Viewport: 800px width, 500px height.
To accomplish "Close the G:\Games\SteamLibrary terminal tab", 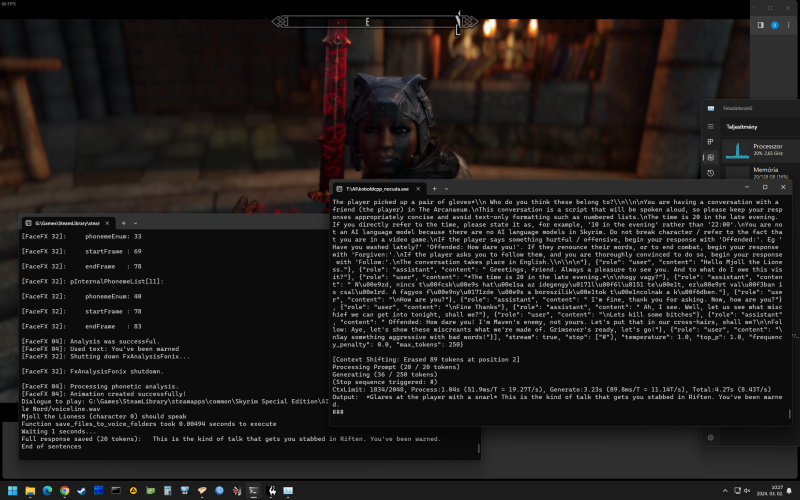I will click(x=107, y=223).
